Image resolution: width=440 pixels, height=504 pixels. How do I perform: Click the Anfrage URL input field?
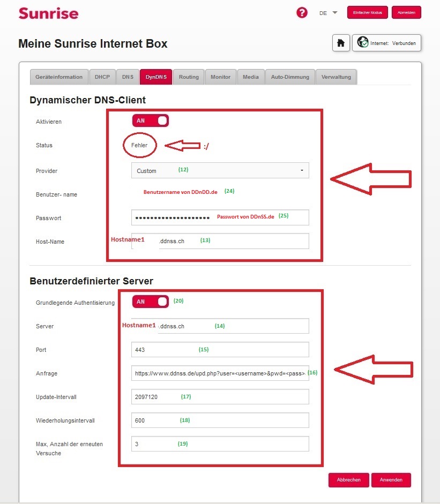pos(220,373)
